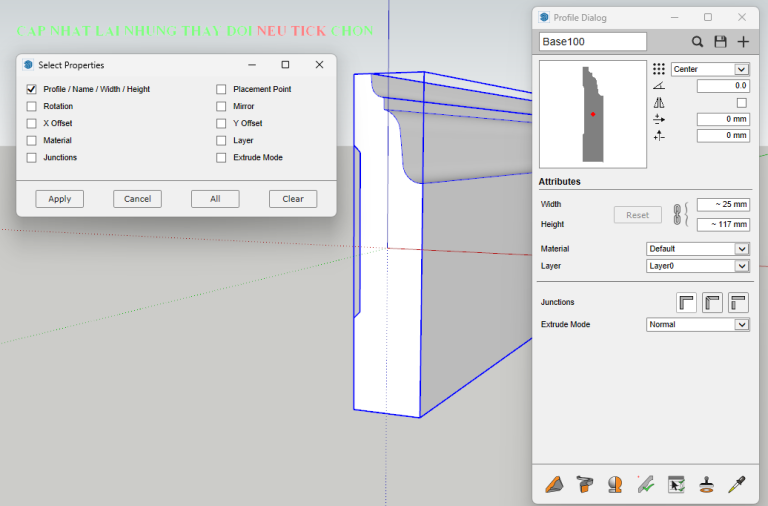The height and width of the screenshot is (506, 768).
Task: Click the vertical offset 0 mm field
Action: pos(723,135)
